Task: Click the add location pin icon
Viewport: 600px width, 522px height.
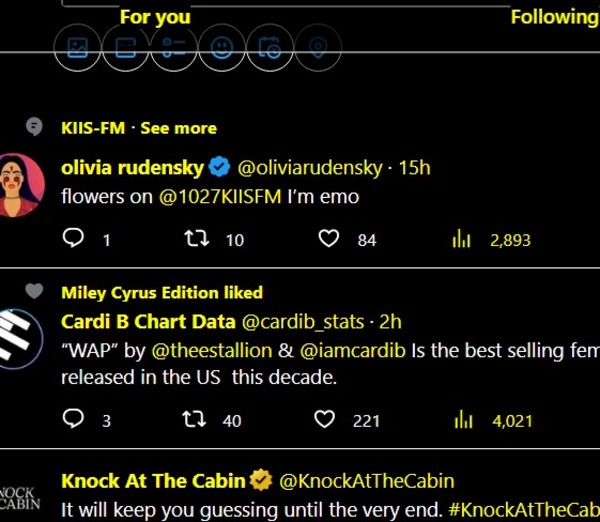Action: coord(317,47)
